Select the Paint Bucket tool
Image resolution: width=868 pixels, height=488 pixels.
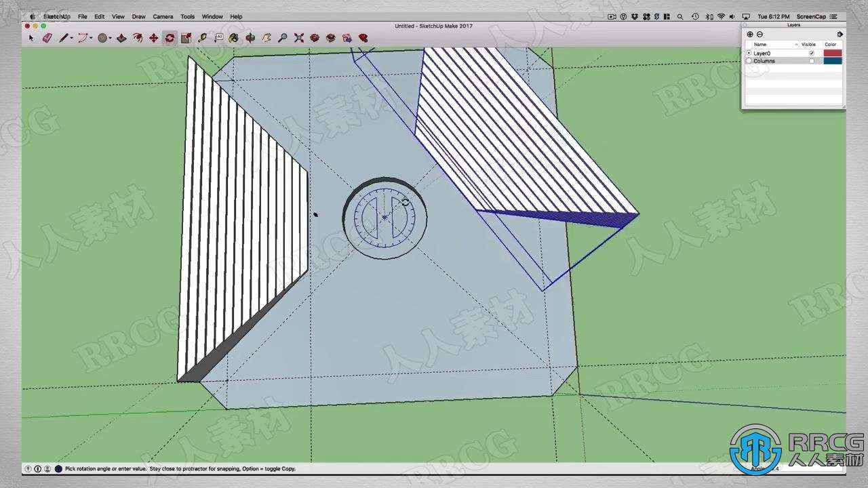234,38
